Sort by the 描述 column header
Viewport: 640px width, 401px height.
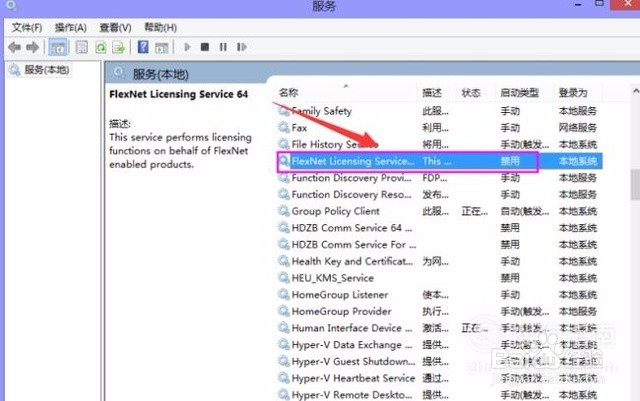[432, 93]
